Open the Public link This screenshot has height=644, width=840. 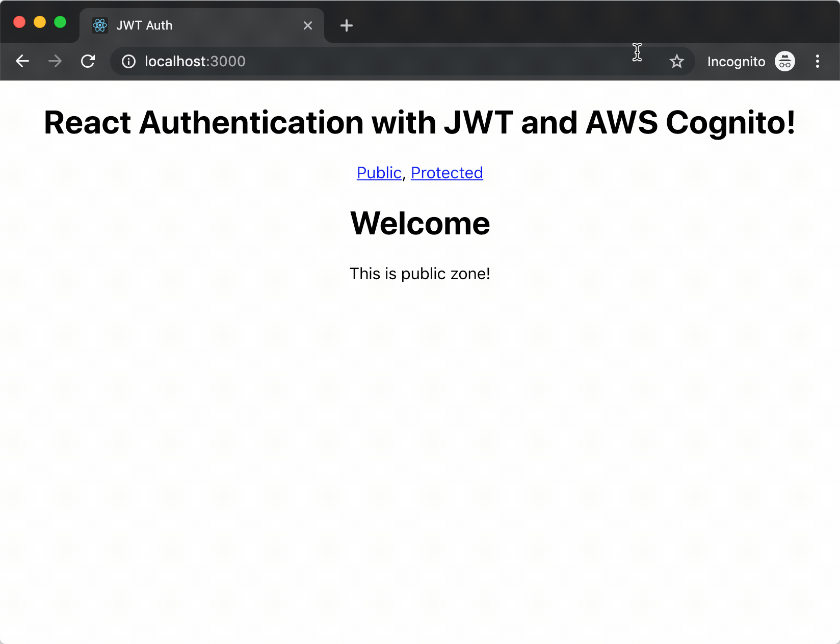point(379,173)
